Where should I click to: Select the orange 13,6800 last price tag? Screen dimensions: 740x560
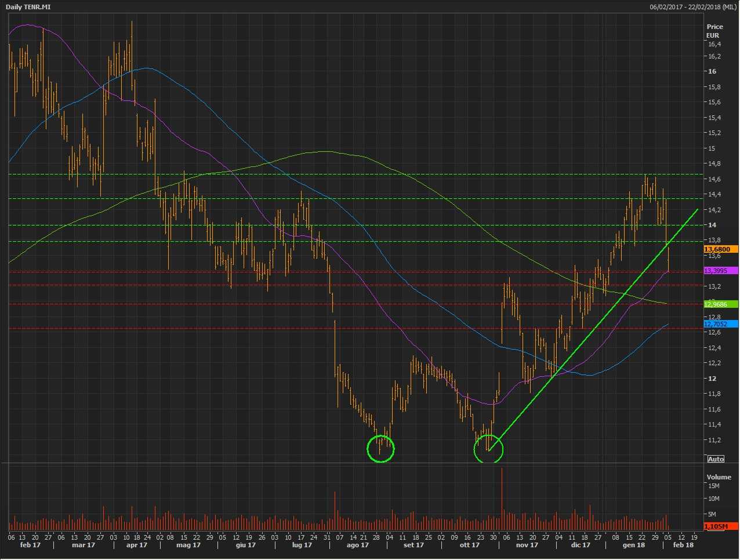[721, 249]
